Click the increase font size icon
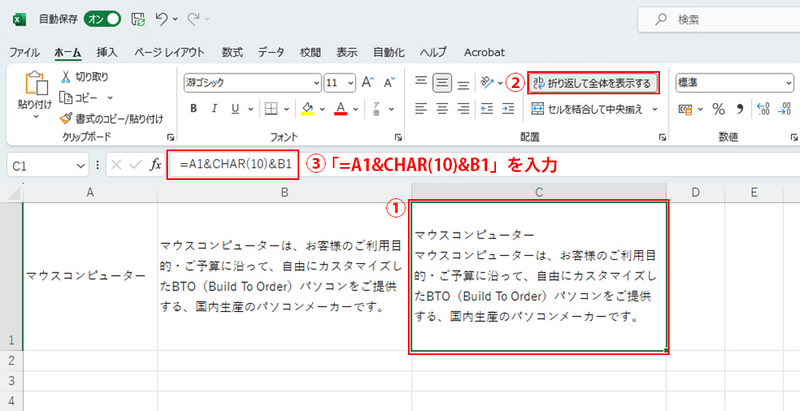Screen dimensions: 800x411 click(x=368, y=83)
